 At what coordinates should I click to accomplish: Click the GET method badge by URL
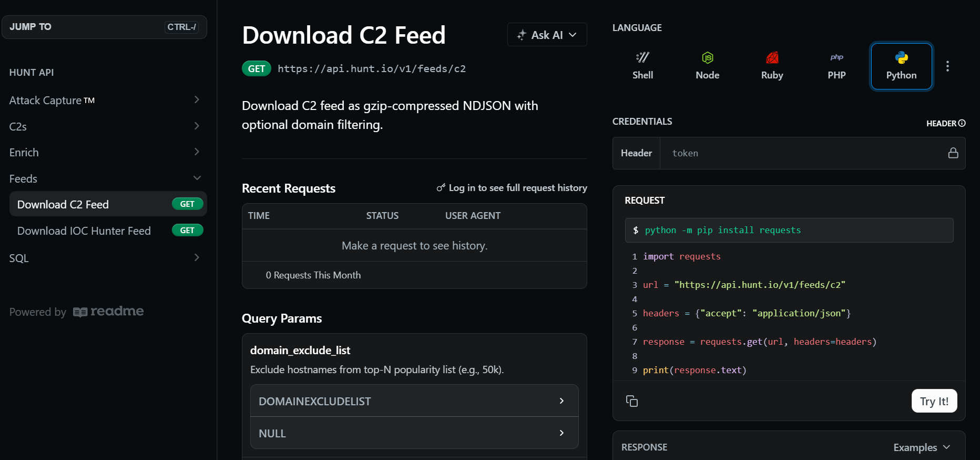tap(257, 68)
